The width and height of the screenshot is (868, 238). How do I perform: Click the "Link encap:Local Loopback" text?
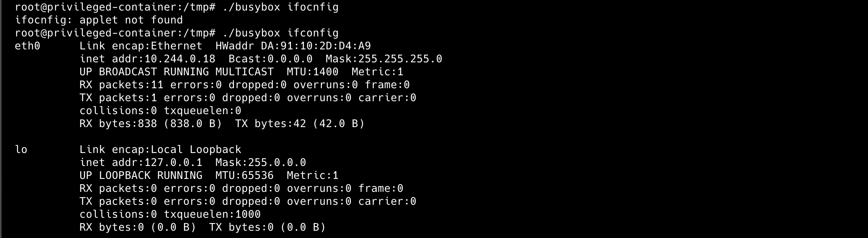(x=160, y=150)
